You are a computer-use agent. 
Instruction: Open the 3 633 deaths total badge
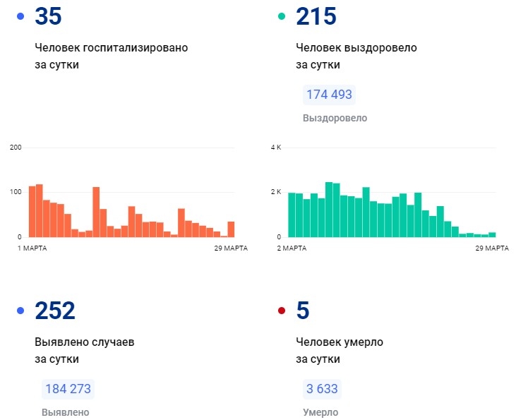[322, 389]
